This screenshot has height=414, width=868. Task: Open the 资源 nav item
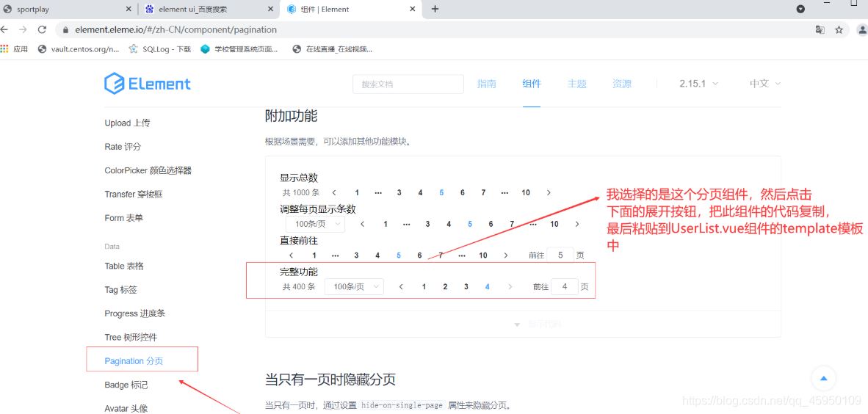pyautogui.click(x=622, y=84)
